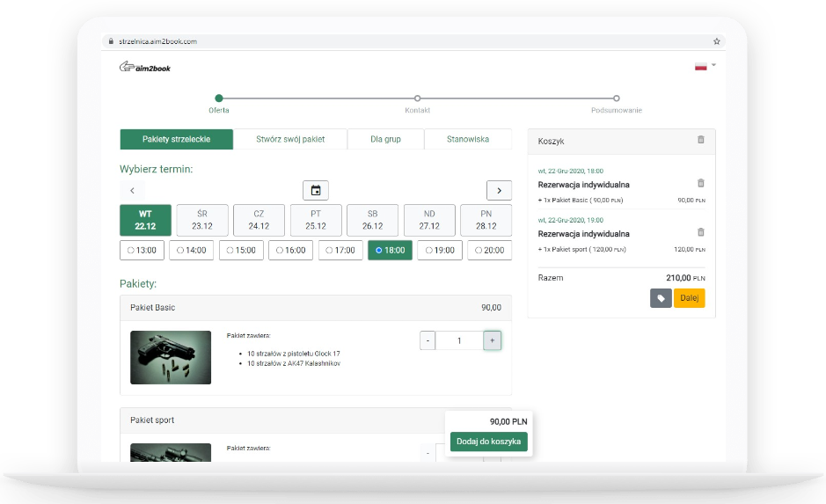Click '1x Pakiet sport ( 120,00 PLN)' line

pos(582,249)
